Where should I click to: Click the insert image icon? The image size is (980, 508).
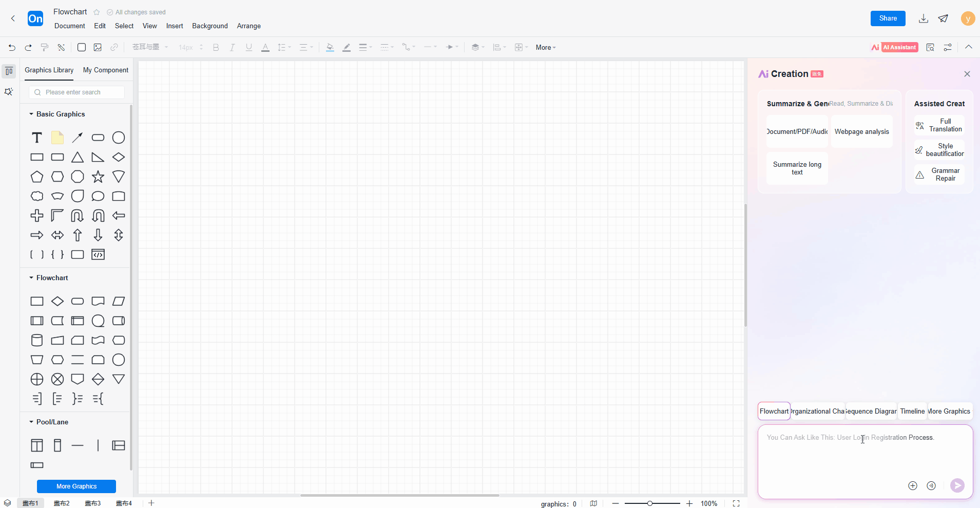[98, 47]
